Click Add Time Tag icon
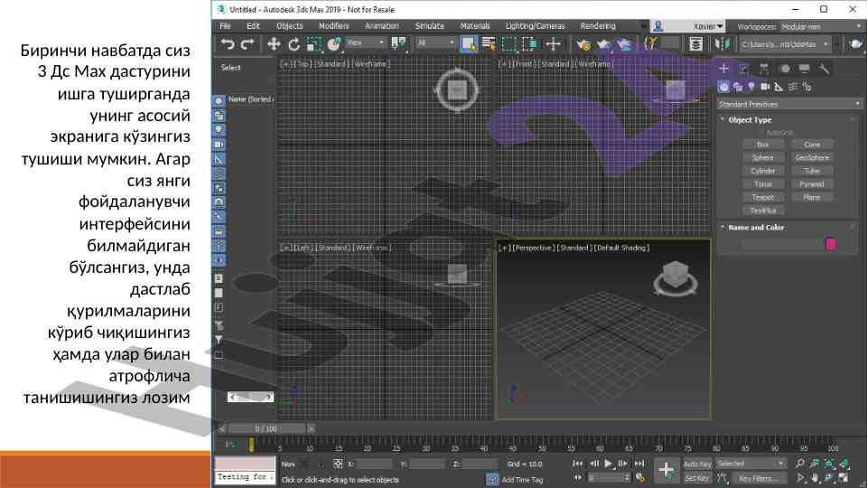Image resolution: width=868 pixels, height=488 pixels. 491,480
